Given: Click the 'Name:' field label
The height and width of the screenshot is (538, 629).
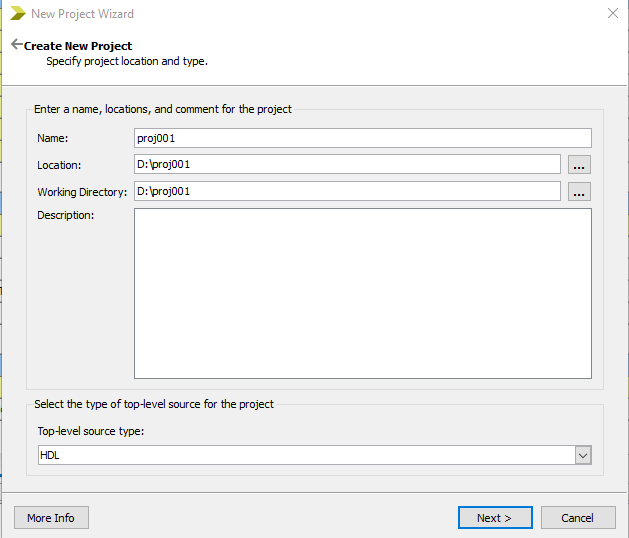Looking at the screenshot, I should click(52, 138).
